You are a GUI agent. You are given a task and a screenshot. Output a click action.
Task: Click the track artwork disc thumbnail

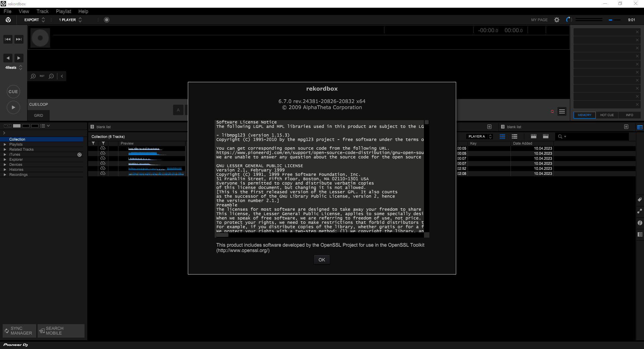[40, 38]
